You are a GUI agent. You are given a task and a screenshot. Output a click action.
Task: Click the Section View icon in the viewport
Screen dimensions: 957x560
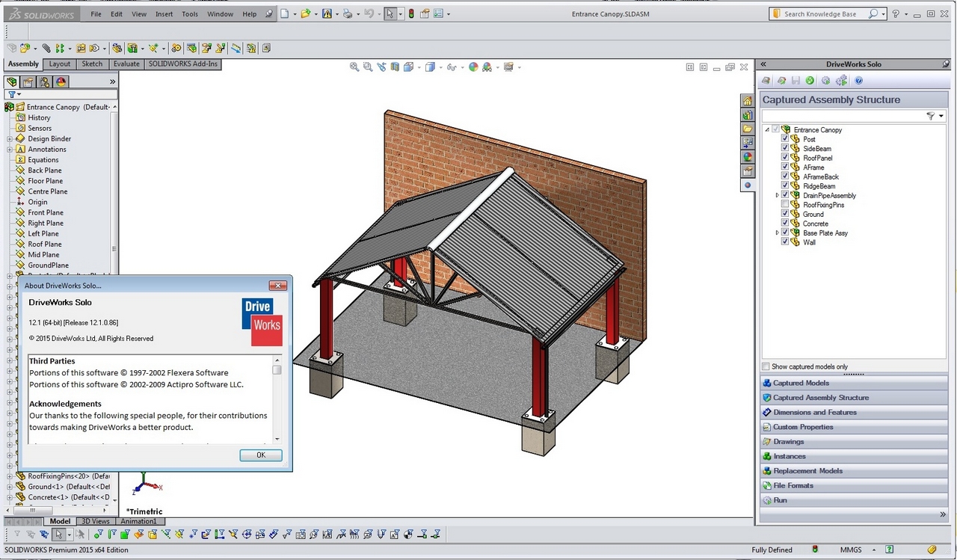coord(395,67)
